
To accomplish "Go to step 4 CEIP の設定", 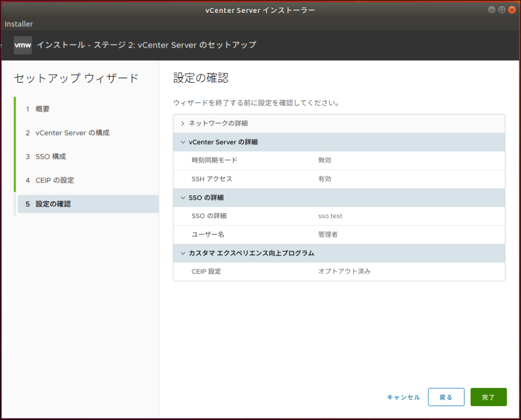I will (x=50, y=181).
